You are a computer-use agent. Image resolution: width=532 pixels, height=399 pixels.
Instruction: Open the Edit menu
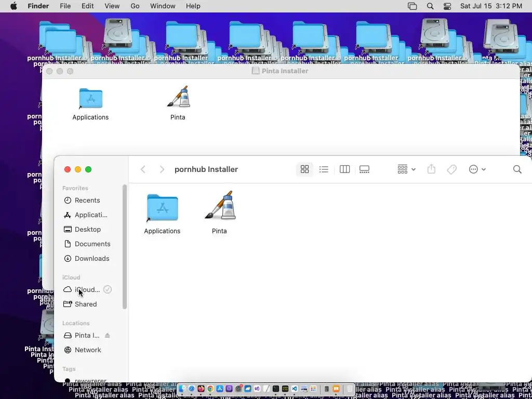[87, 6]
